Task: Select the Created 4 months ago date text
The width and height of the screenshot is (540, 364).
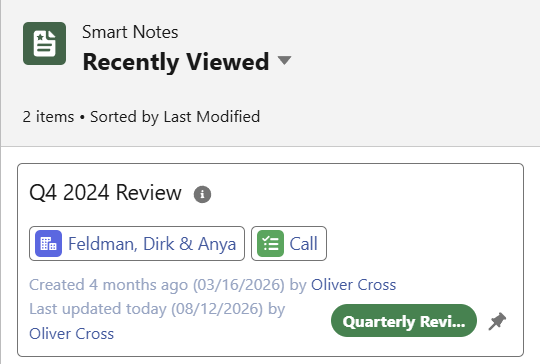Action: click(157, 285)
